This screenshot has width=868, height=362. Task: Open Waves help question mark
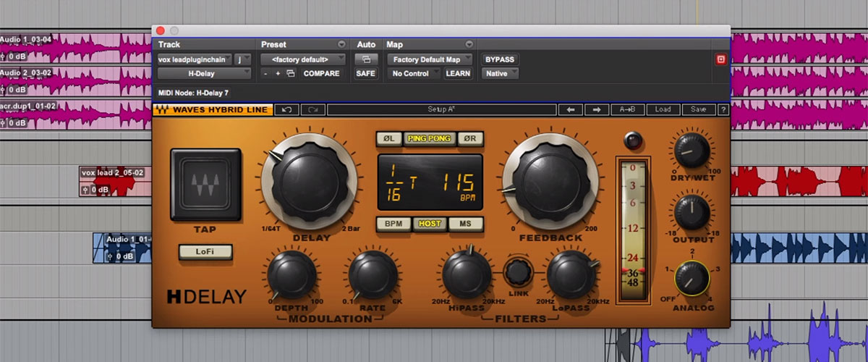723,109
